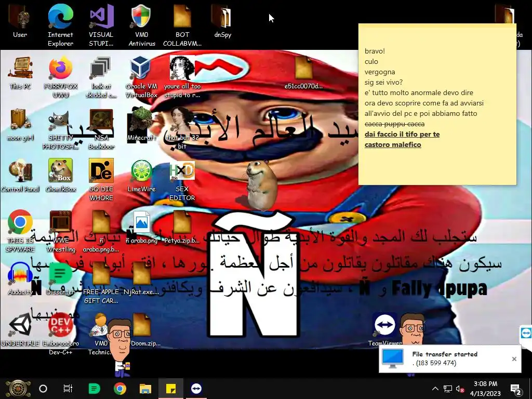Screen dimensions: 532x399
Task: Click the muted volume tray icon
Action: (x=460, y=389)
